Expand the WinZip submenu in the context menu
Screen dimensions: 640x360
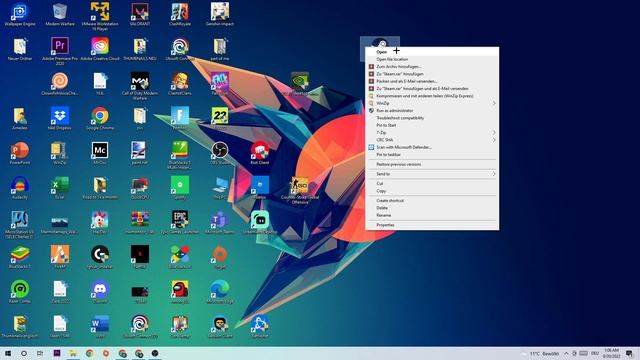pos(432,103)
